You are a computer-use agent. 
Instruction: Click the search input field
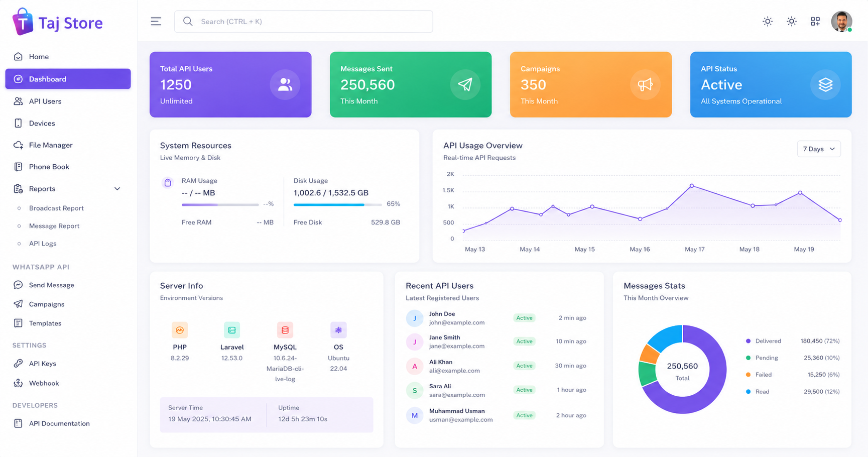tap(304, 22)
